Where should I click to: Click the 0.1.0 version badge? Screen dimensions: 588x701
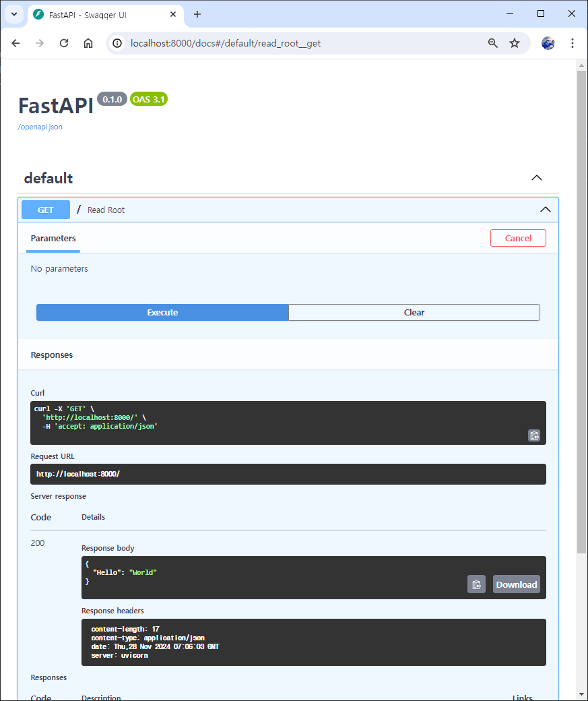[112, 99]
